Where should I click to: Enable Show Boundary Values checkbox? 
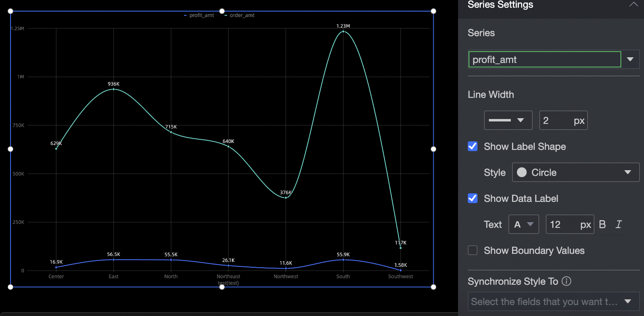click(473, 250)
